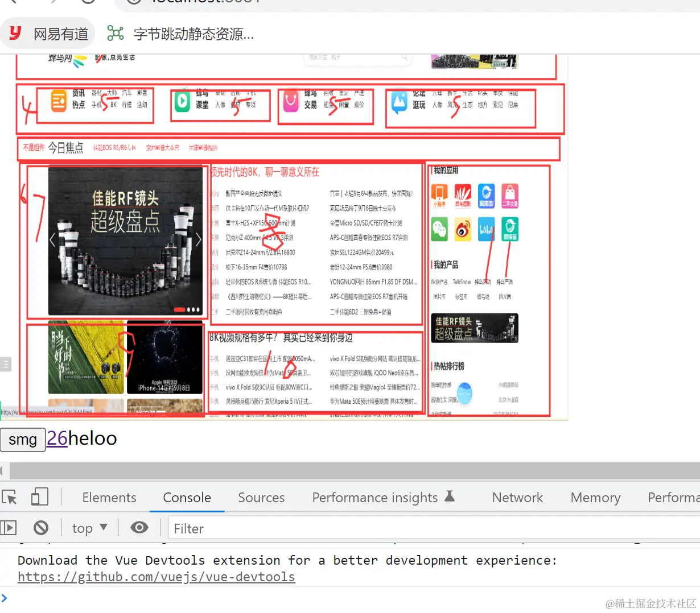Clear the console with the block icon
This screenshot has width=700, height=613.
click(41, 528)
